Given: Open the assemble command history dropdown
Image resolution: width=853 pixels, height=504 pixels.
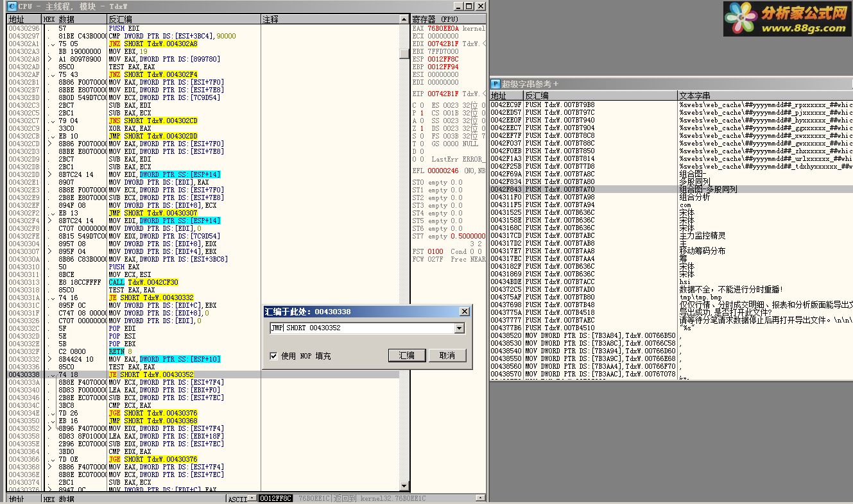Looking at the screenshot, I should coord(459,328).
